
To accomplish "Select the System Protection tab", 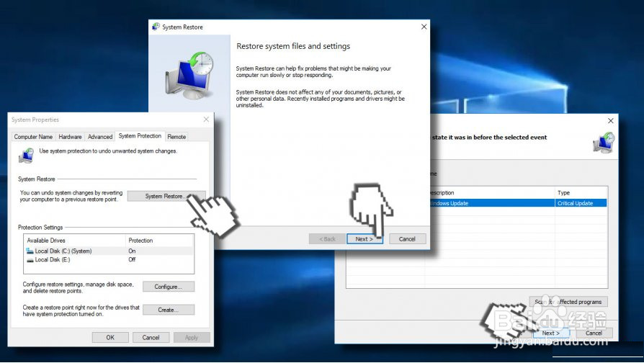I will [x=140, y=136].
